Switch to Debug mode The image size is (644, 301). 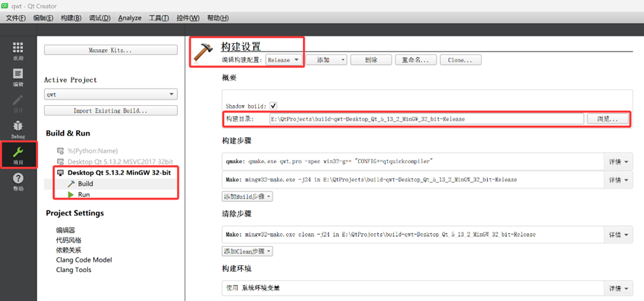18,130
